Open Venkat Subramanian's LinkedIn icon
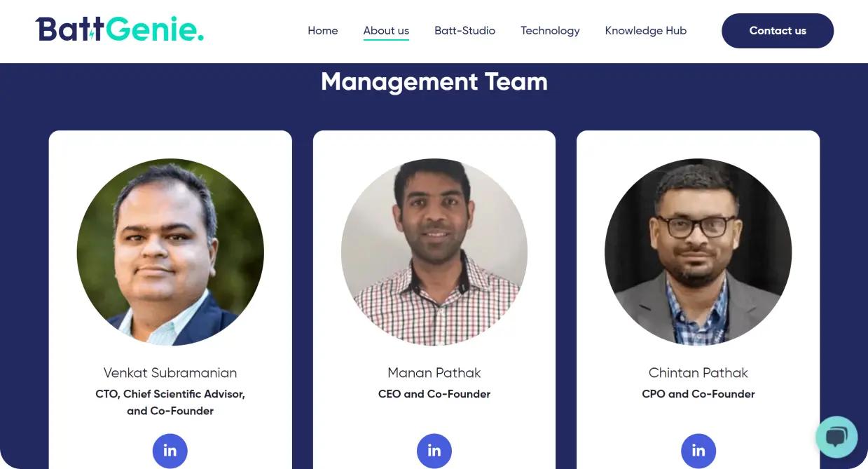 point(170,451)
